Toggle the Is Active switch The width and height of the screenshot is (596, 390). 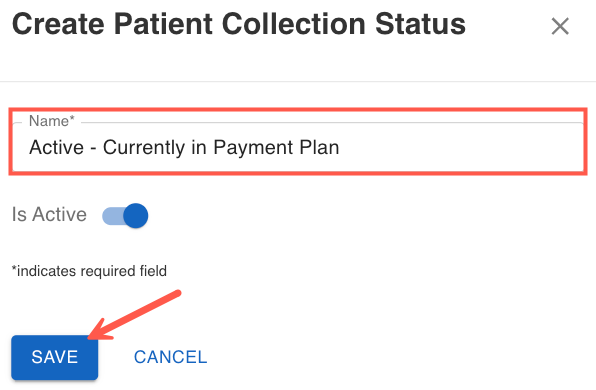125,216
